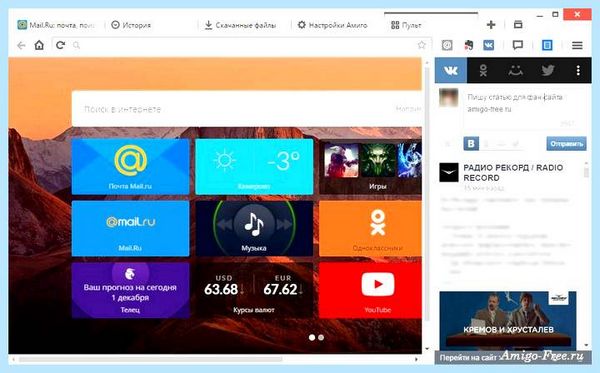Image resolution: width=600 pixels, height=373 pixels.
Task: Click the Отправить button
Action: tap(566, 144)
